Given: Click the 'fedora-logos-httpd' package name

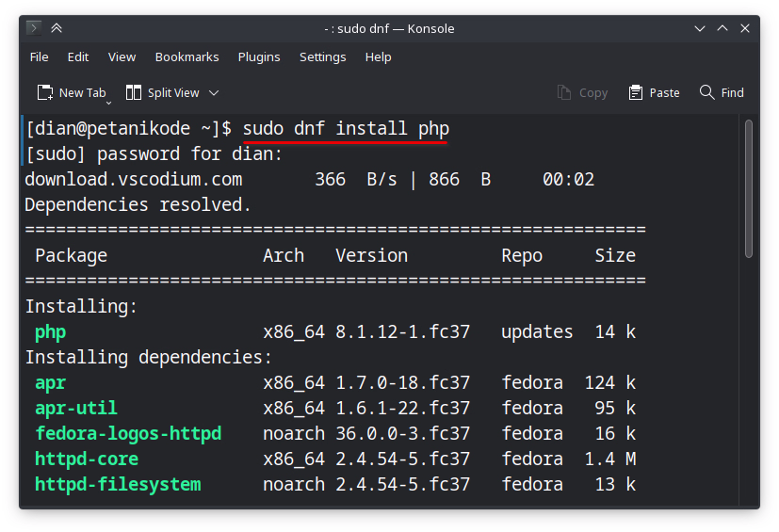Looking at the screenshot, I should pyautogui.click(x=128, y=434).
